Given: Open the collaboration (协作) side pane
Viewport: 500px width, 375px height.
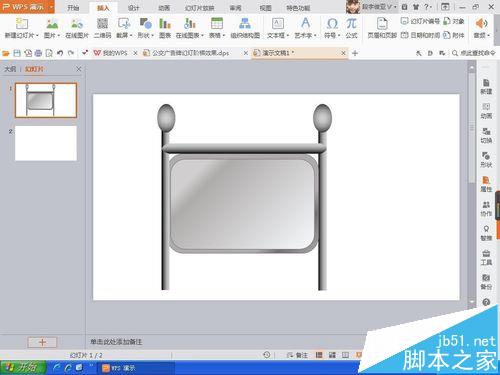Looking at the screenshot, I should click(486, 209).
